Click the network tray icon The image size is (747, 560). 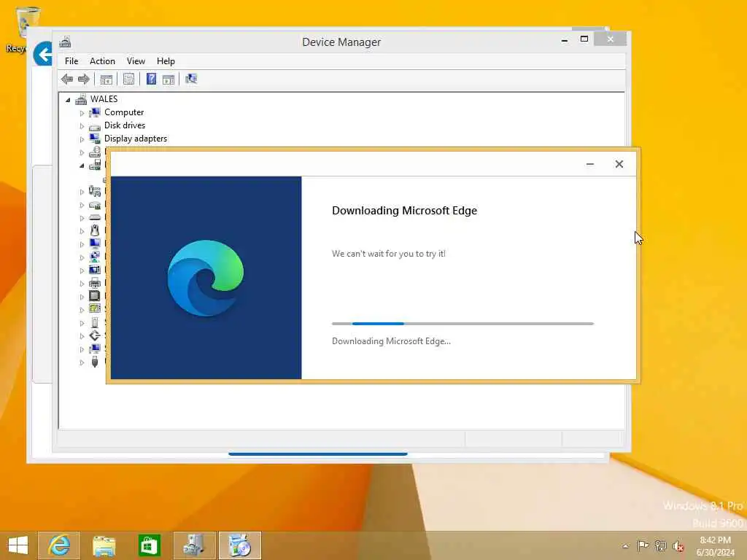660,545
